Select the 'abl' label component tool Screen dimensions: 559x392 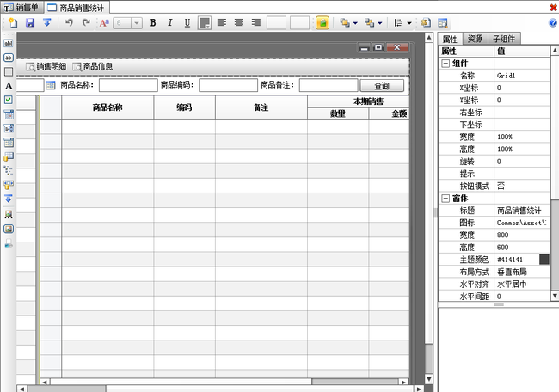9,43
